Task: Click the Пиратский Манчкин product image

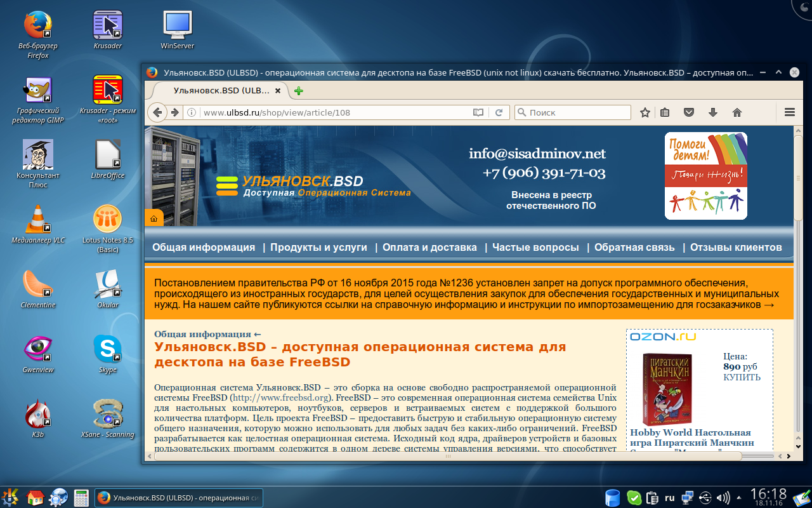Action: click(x=667, y=389)
